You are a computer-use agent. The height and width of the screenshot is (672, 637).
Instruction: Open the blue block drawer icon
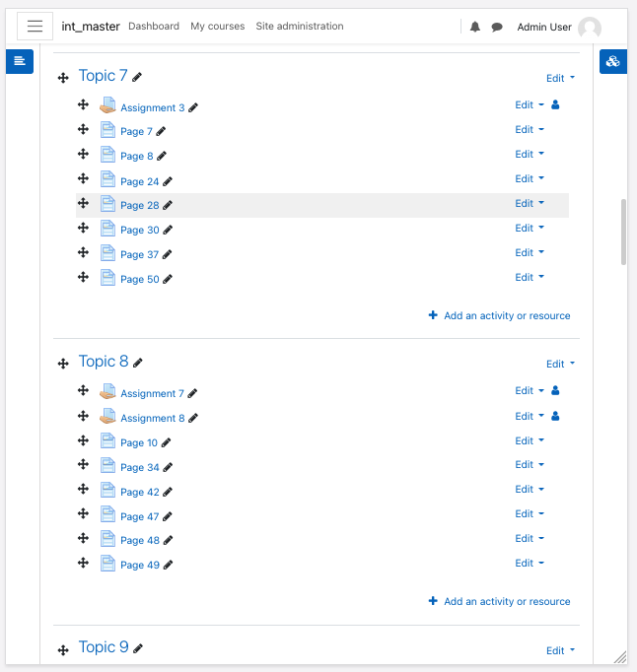tap(613, 61)
